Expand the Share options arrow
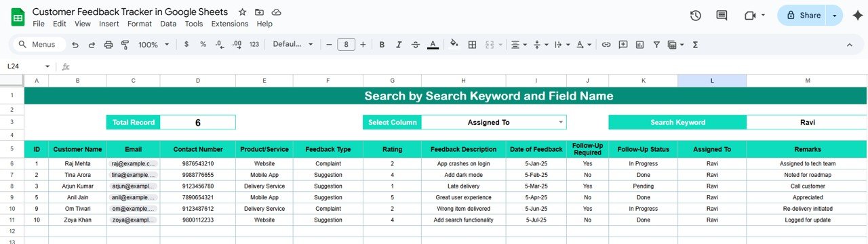The height and width of the screenshot is (244, 868). click(835, 16)
